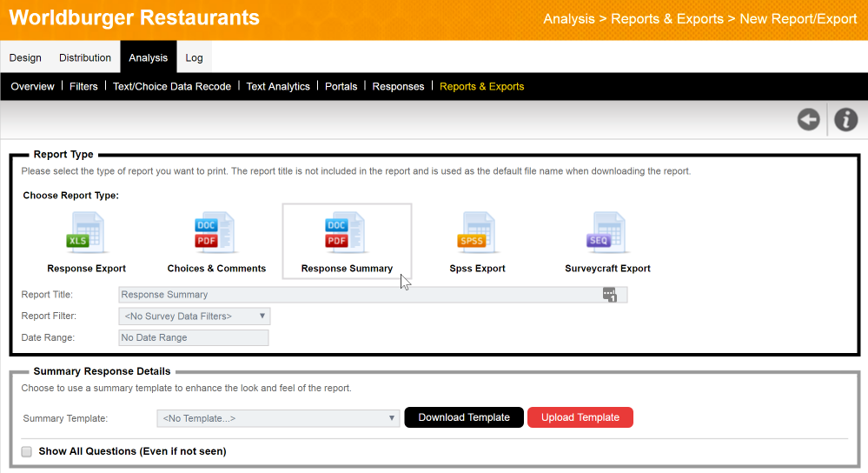Pick the Response Summary report icon
Image resolution: width=868 pixels, height=473 pixels.
[x=347, y=233]
